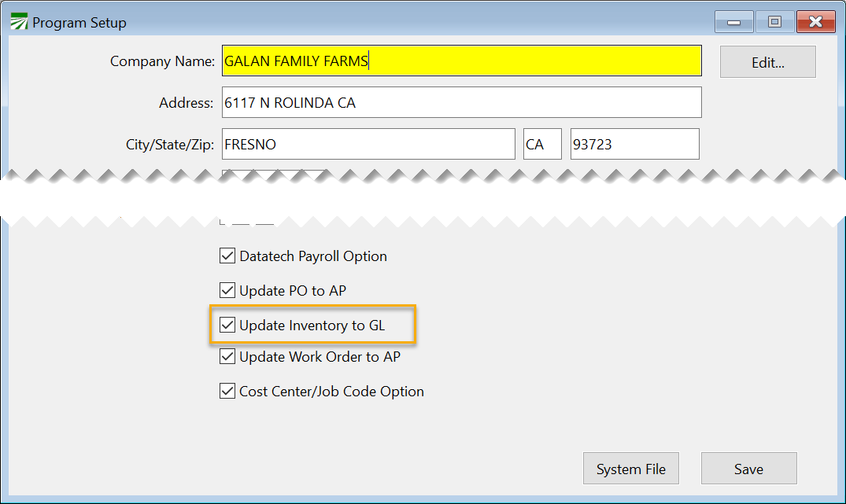
Task: Click the Company Name label
Action: (x=162, y=61)
